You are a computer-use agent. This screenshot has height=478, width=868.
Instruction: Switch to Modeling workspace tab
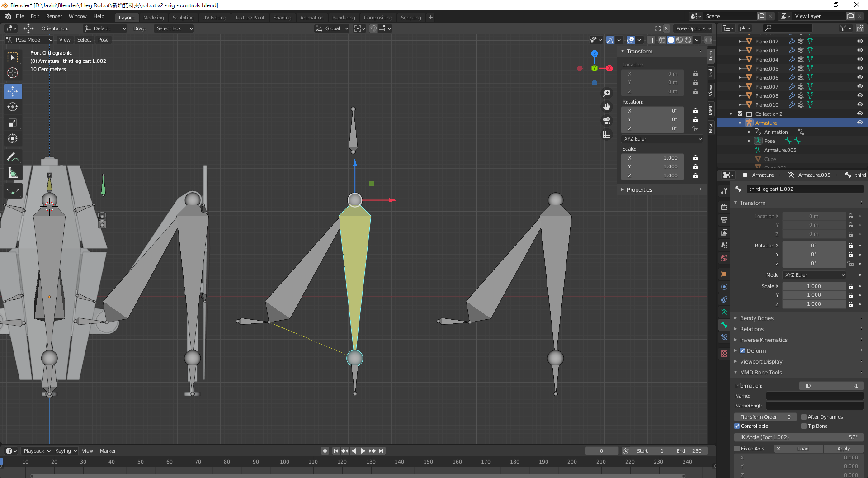[x=153, y=18]
